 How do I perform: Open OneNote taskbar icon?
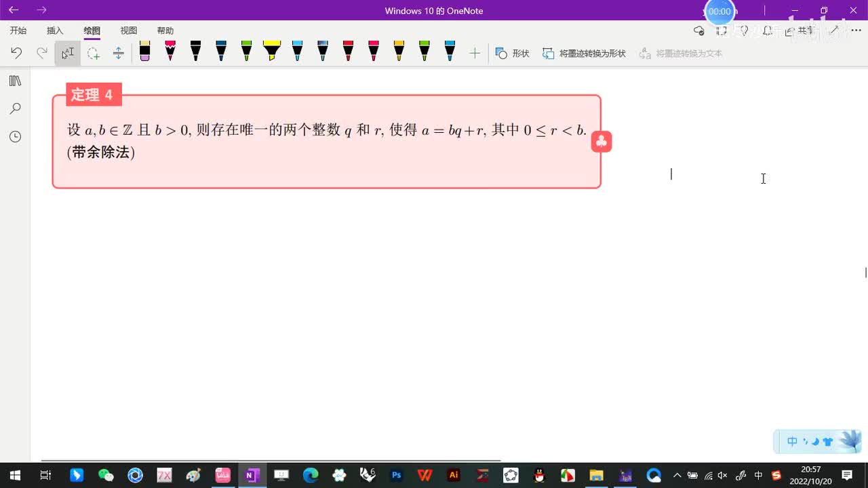(252, 475)
